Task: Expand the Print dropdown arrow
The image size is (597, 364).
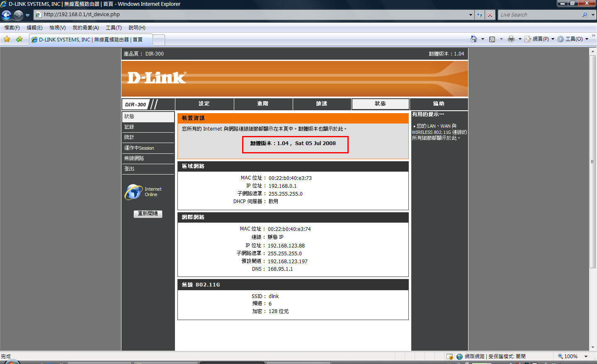Action: point(520,39)
